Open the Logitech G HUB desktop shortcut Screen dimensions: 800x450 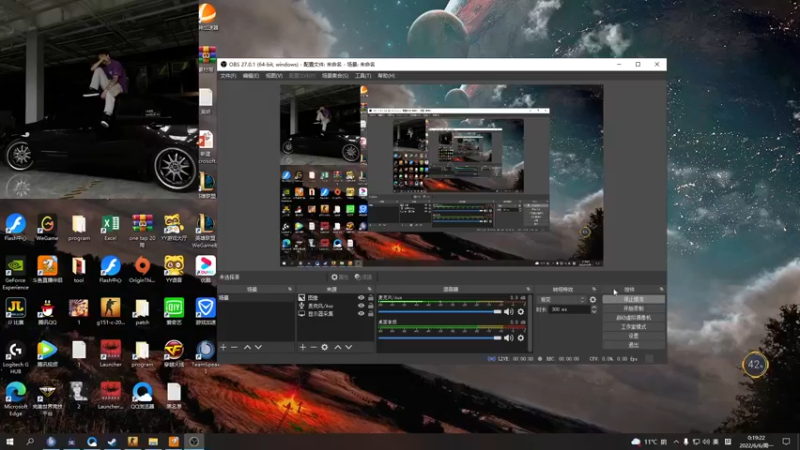coord(15,358)
